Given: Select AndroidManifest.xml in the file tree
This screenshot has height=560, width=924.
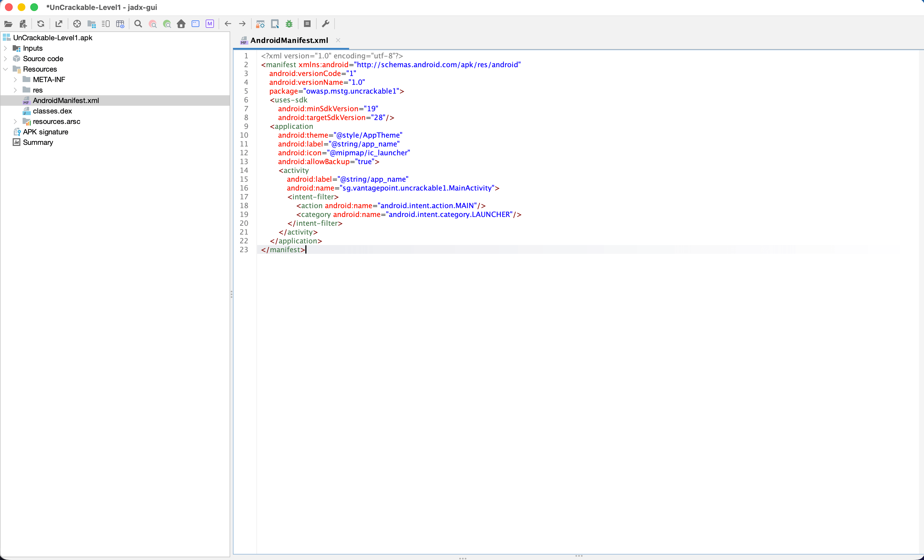Looking at the screenshot, I should click(x=66, y=100).
